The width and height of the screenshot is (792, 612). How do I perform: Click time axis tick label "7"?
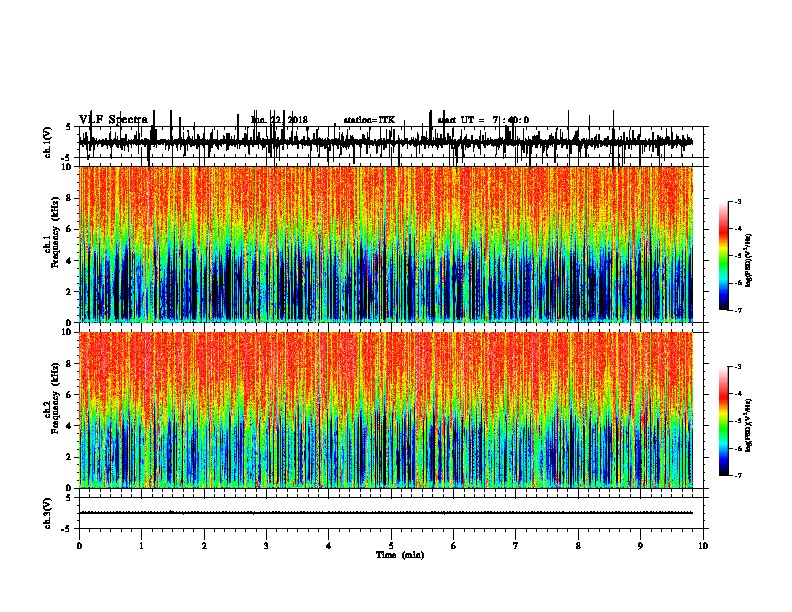tap(516, 546)
